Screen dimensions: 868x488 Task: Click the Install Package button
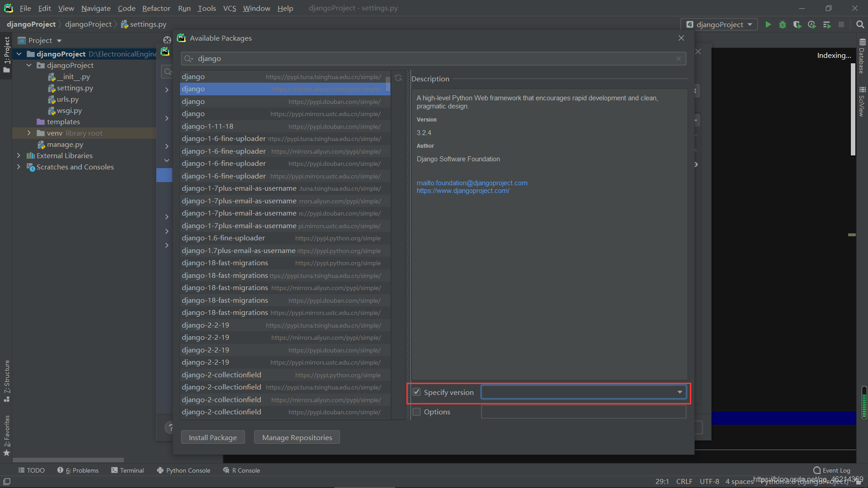[212, 437]
